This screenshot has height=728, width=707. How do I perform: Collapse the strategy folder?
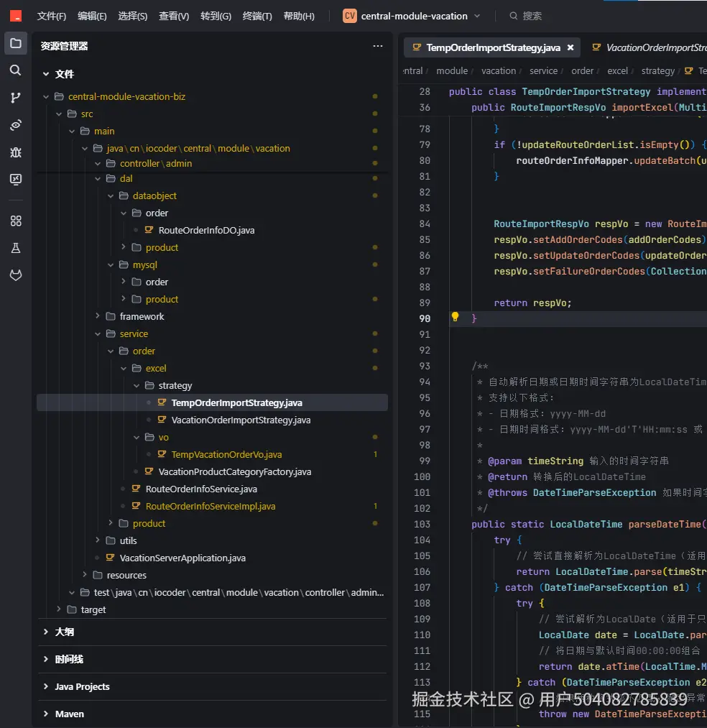pyautogui.click(x=175, y=385)
